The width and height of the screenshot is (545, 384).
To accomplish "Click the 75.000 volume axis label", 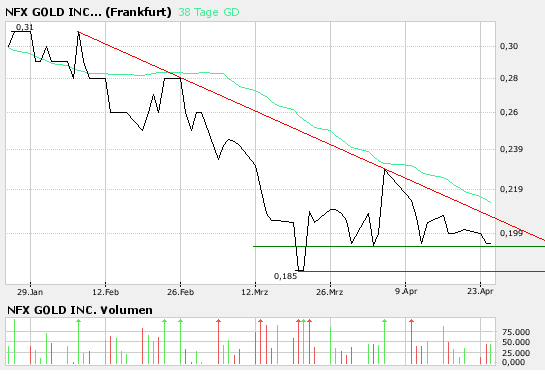I will tap(516, 332).
